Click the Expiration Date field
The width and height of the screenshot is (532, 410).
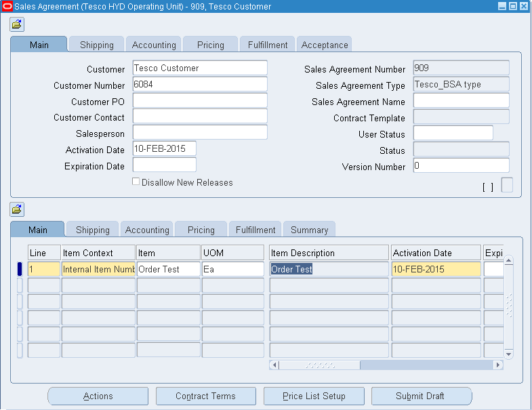[x=164, y=165]
